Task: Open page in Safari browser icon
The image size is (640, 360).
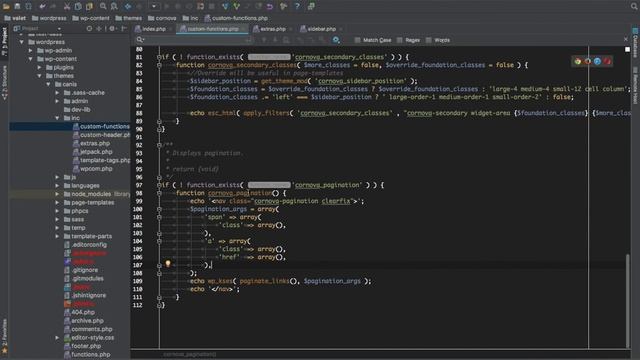Action: click(598, 61)
